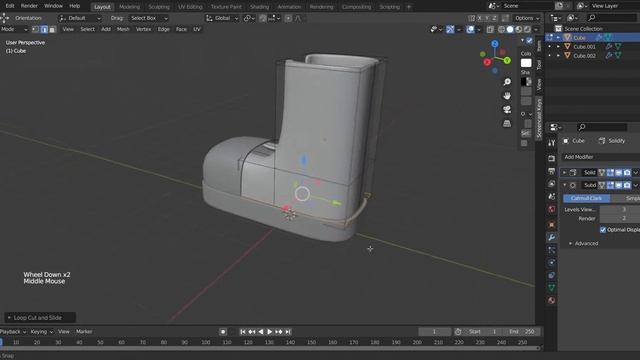
Task: Open the Select Box drag dropdown
Action: click(149, 18)
